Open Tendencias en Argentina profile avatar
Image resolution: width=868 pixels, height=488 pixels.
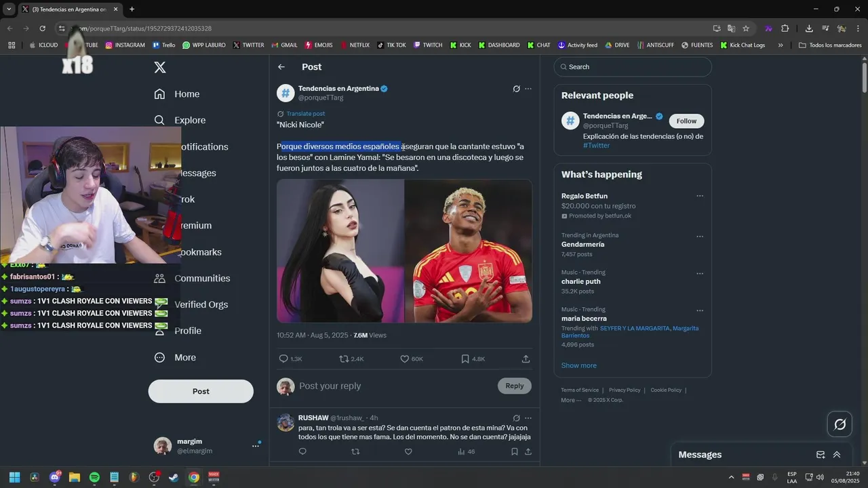click(x=285, y=93)
